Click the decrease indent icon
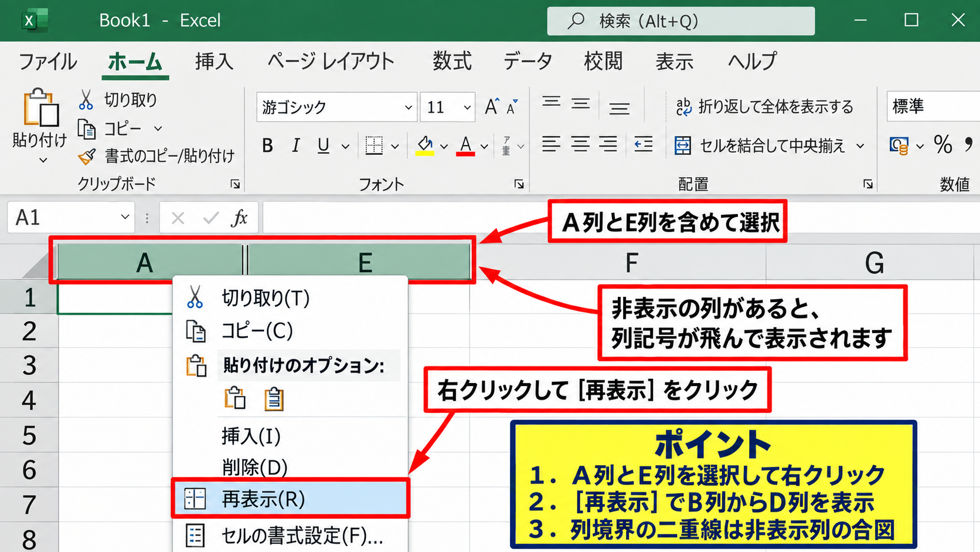 (x=644, y=144)
